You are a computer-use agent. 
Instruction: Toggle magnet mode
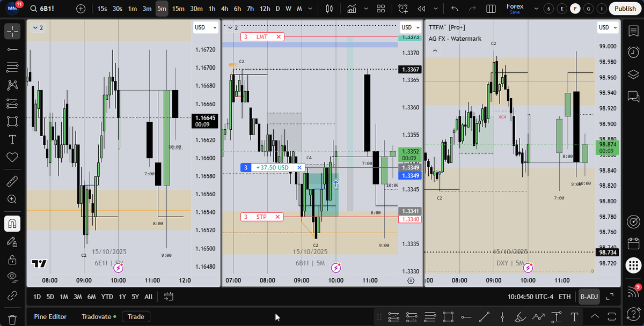coord(12,223)
